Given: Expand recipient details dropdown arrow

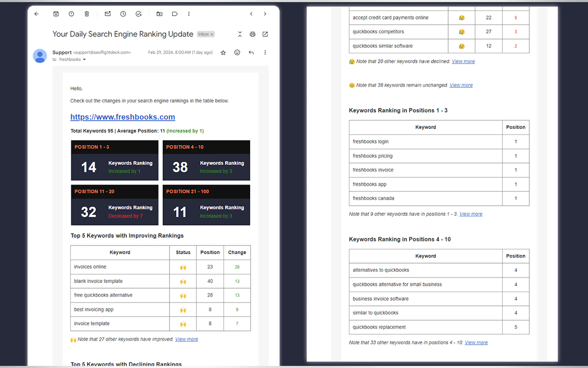Looking at the screenshot, I should click(x=84, y=59).
